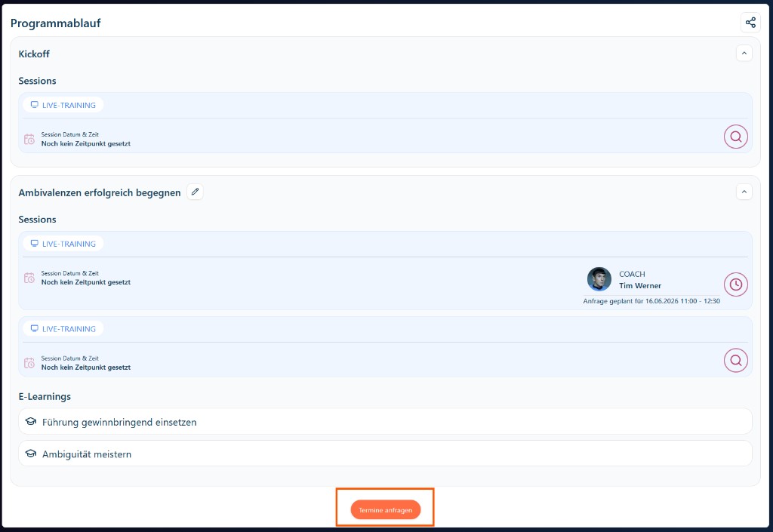
Task: Click the graduation cap icon for Ambiguität meistern
Action: (31, 454)
